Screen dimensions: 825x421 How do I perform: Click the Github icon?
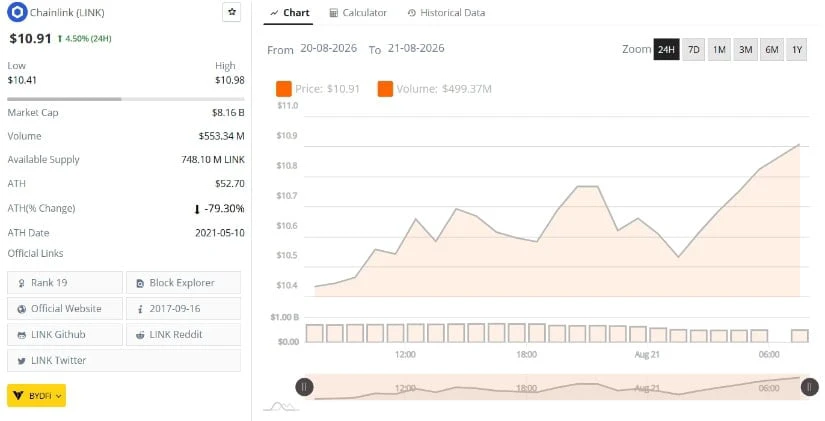pyautogui.click(x=22, y=335)
